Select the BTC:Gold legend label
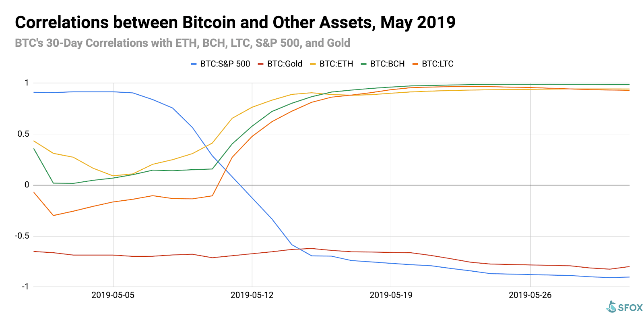 [x=285, y=64]
